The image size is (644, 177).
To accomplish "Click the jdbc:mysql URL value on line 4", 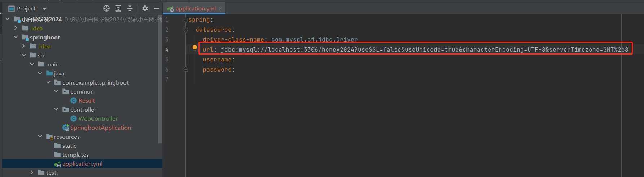I will pos(424,49).
